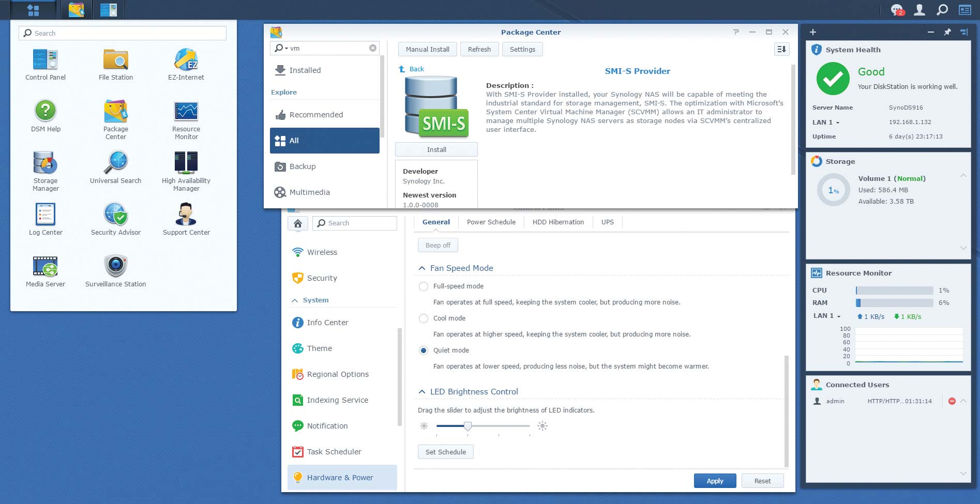Switch to Control Panel taskbar icon
This screenshot has height=504, width=980.
[109, 10]
